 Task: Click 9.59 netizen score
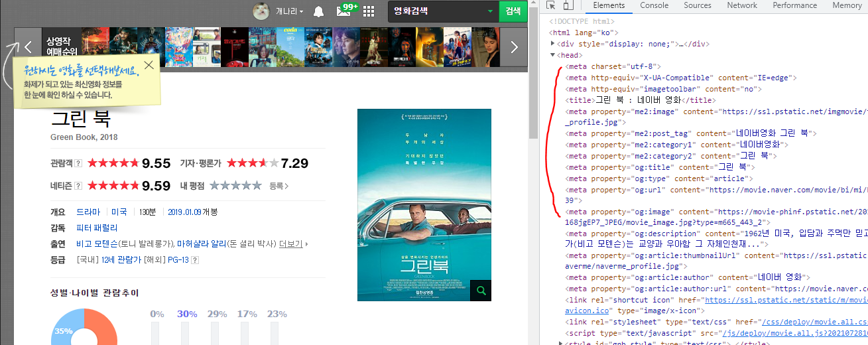tap(156, 186)
